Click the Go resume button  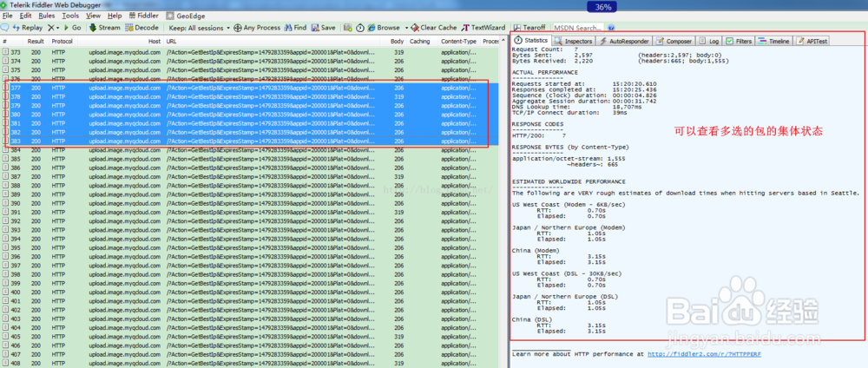73,27
